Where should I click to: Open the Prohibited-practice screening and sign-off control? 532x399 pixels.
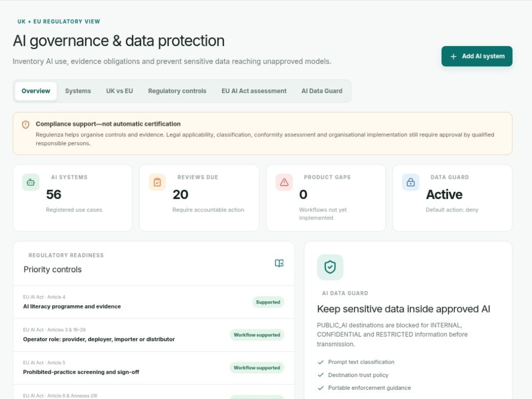coord(154,368)
